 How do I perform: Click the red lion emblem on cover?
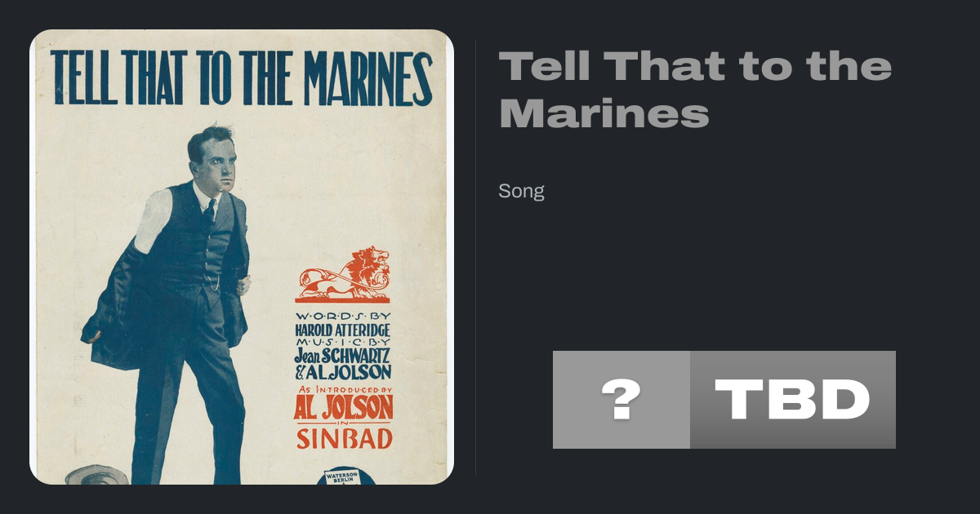[343, 274]
